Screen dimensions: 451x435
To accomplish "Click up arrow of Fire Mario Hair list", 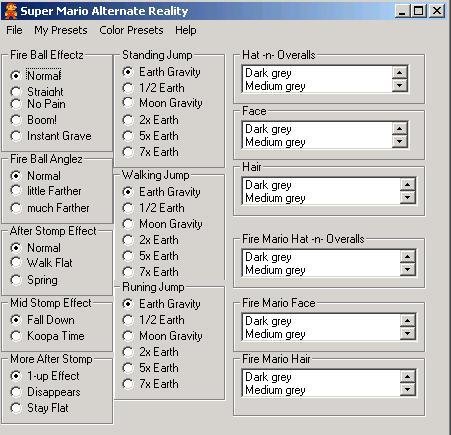I will (x=407, y=376).
